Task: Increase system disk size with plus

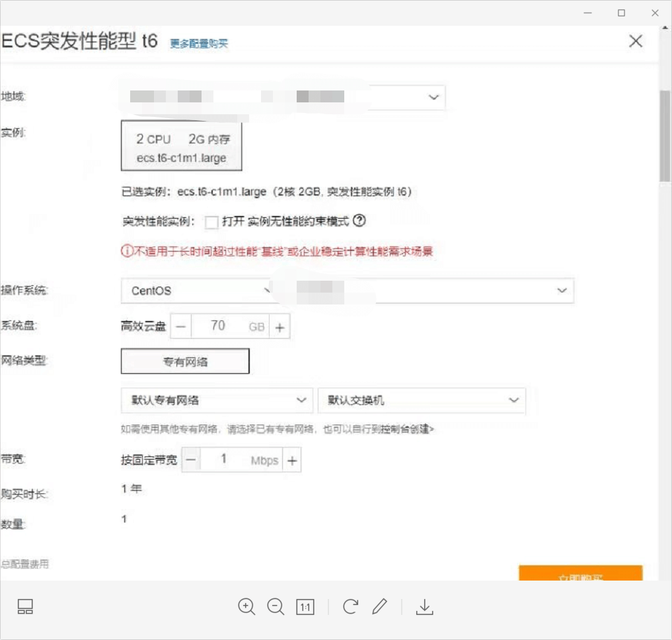Action: (x=280, y=327)
